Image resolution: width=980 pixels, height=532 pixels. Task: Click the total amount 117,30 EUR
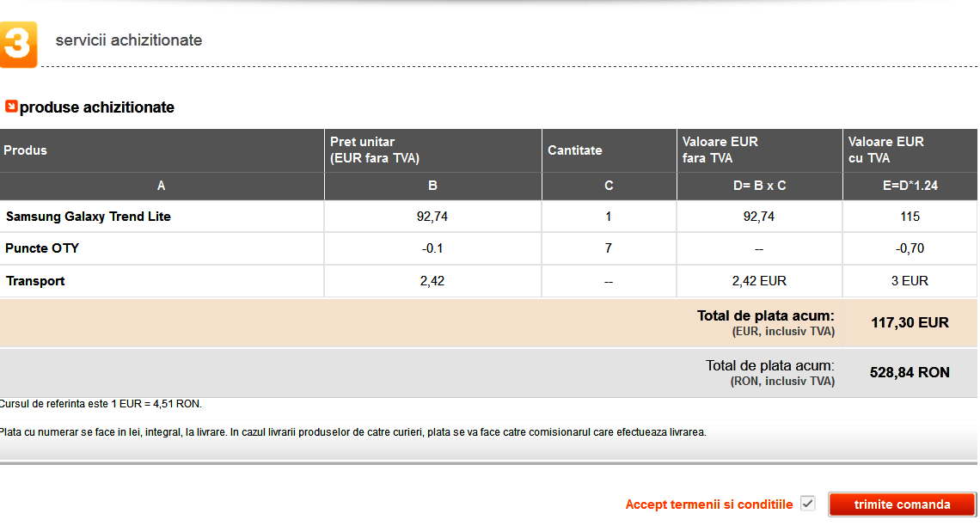(x=910, y=322)
